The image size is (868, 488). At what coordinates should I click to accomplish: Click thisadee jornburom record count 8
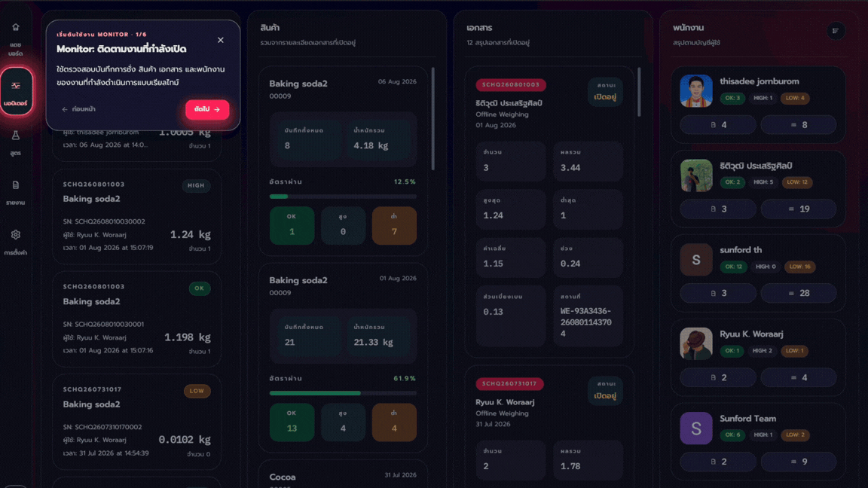798,125
